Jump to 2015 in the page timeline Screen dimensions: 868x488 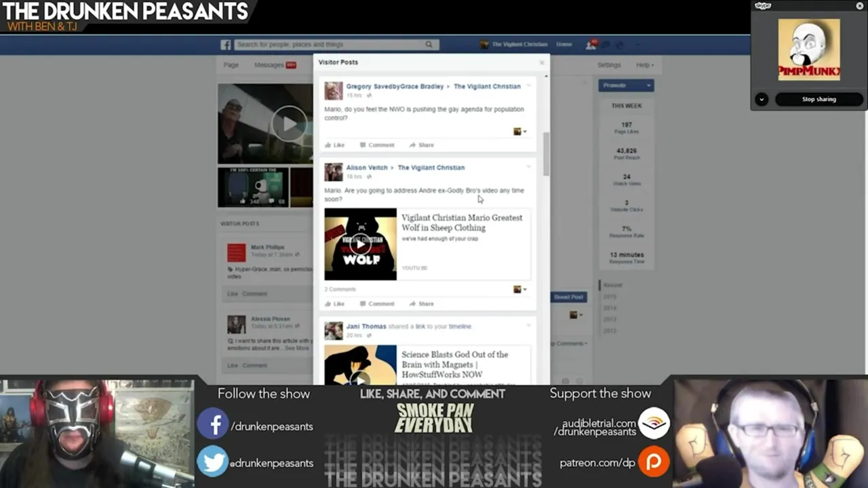610,296
